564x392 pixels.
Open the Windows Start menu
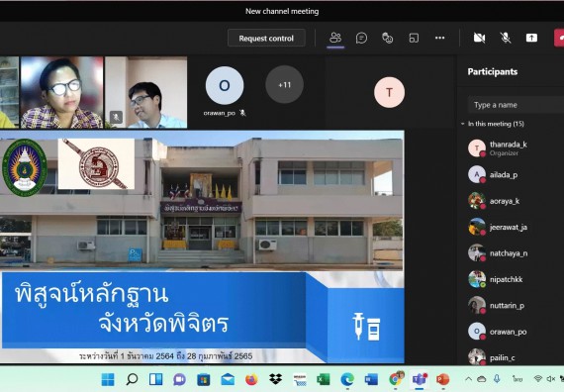[x=108, y=379]
